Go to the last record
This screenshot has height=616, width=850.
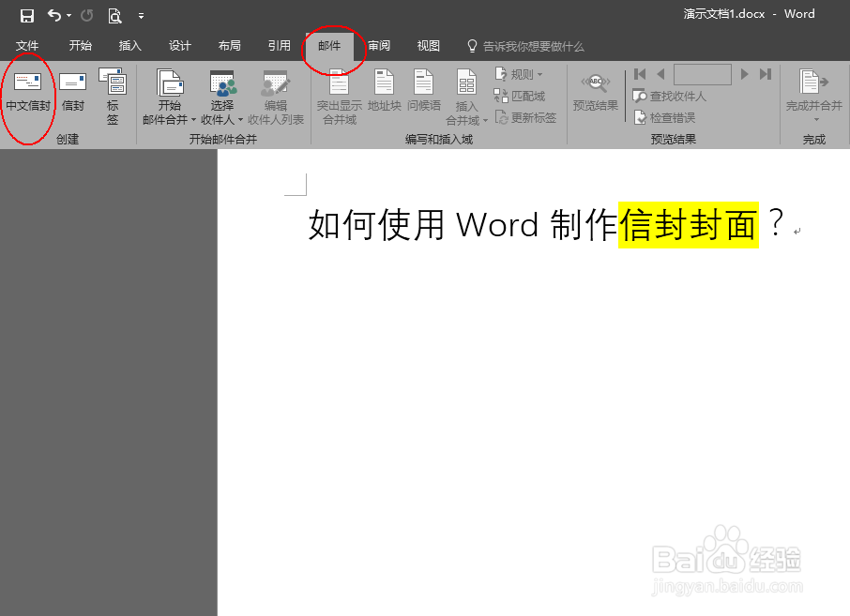pos(766,74)
